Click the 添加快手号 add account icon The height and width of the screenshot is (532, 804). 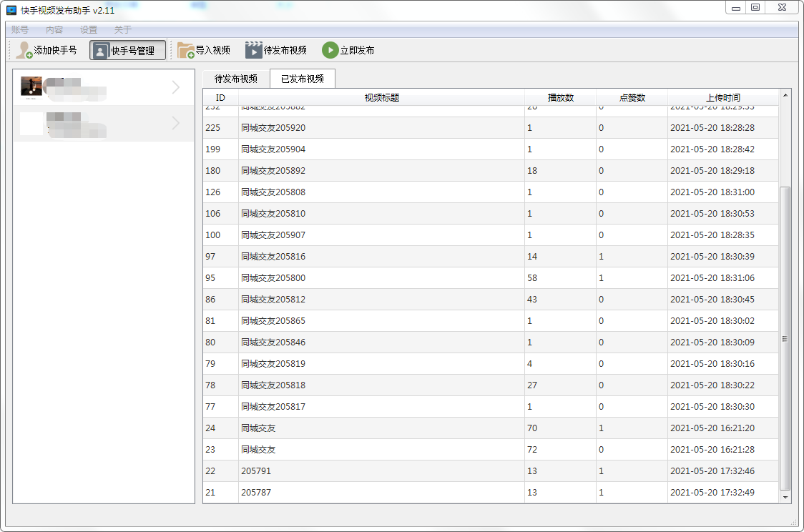tap(24, 50)
